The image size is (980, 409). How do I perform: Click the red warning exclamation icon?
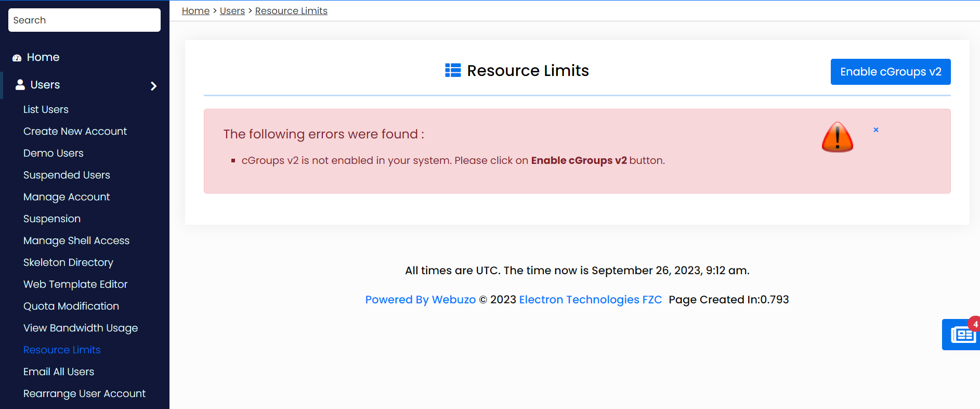pyautogui.click(x=837, y=137)
